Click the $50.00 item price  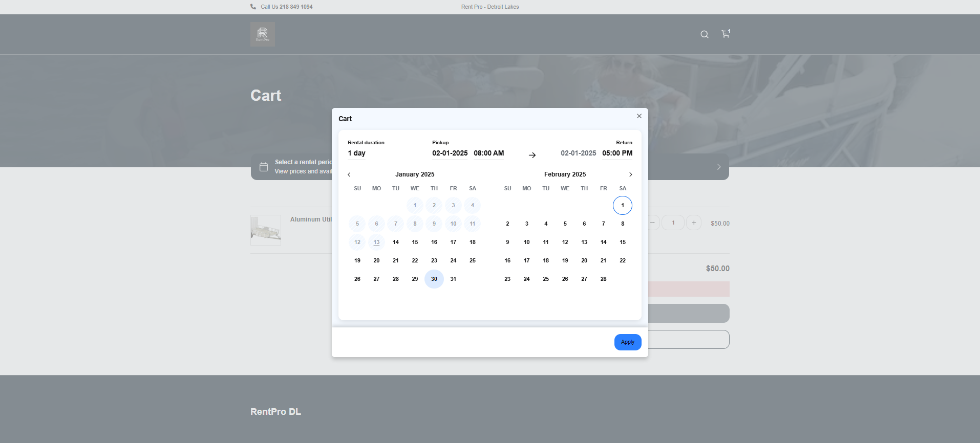pos(720,224)
